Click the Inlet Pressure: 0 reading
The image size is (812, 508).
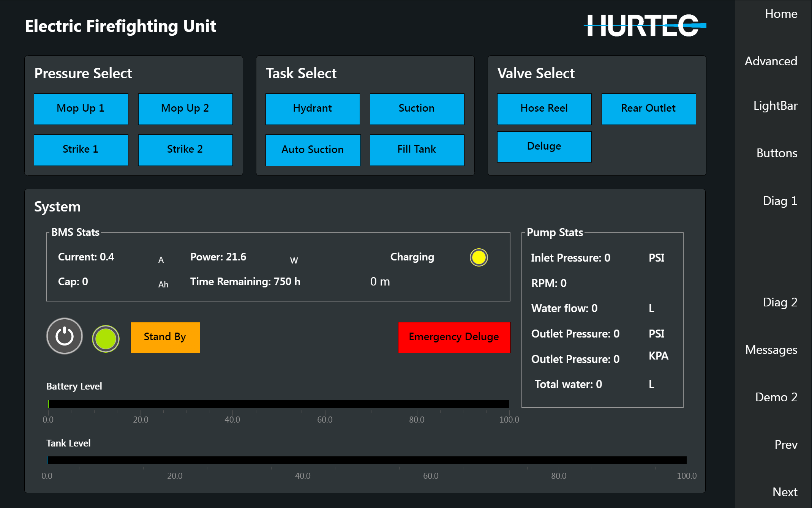[571, 258]
